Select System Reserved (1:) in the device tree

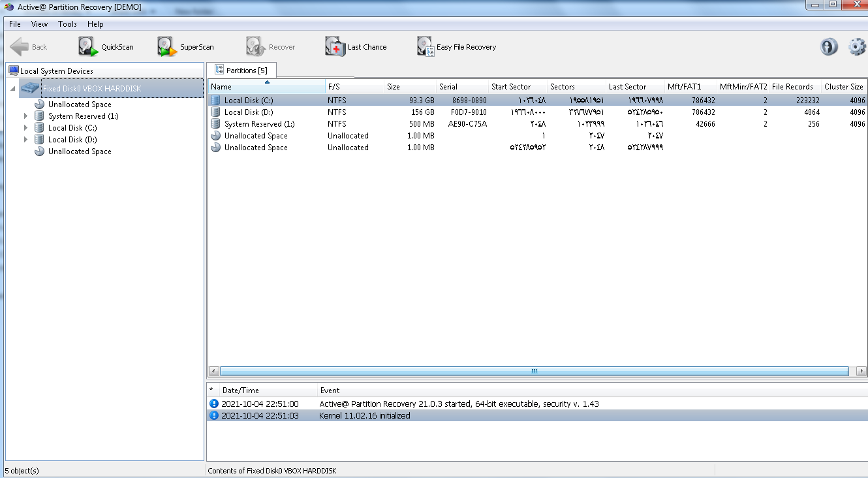84,116
